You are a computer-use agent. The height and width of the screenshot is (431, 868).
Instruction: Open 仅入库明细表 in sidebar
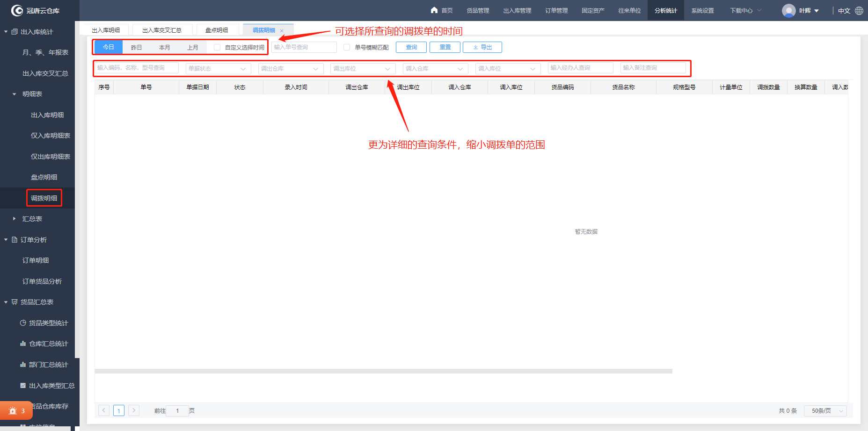[x=51, y=136]
